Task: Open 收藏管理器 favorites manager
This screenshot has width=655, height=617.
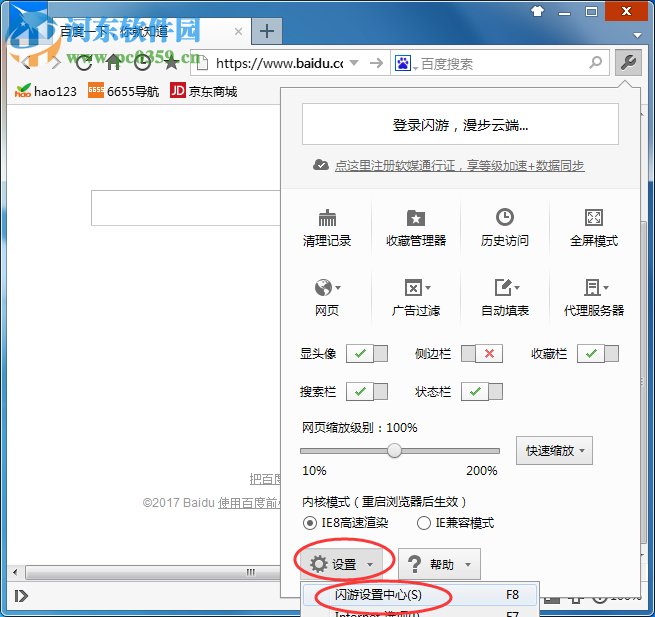Action: click(x=416, y=228)
